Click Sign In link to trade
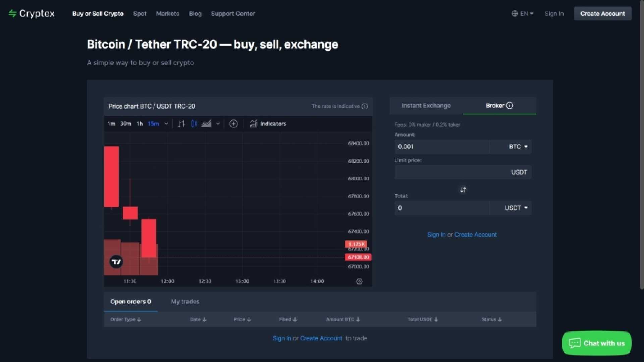The height and width of the screenshot is (362, 644). click(x=281, y=338)
